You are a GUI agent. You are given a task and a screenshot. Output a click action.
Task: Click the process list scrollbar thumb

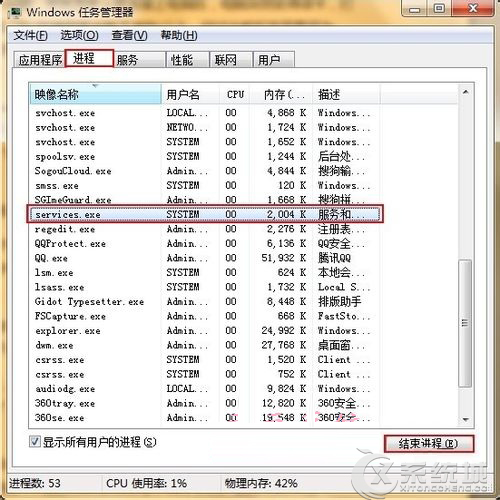[465, 323]
